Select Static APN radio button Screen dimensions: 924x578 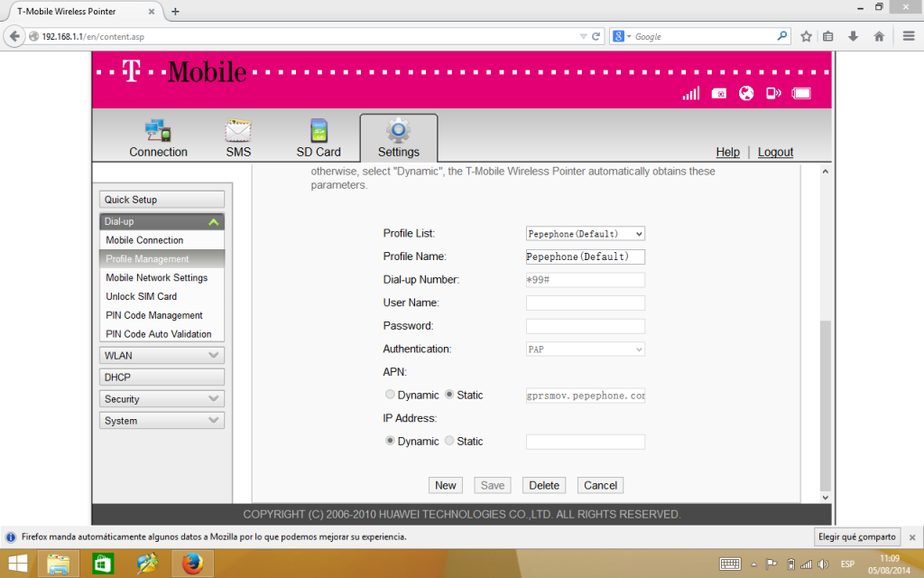[x=449, y=395]
